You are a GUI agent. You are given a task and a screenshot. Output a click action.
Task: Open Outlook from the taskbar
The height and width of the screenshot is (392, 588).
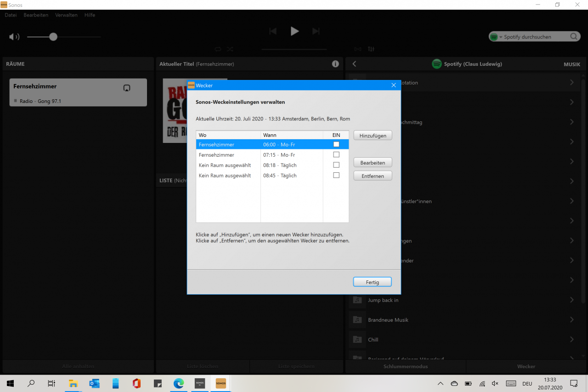[95, 383]
